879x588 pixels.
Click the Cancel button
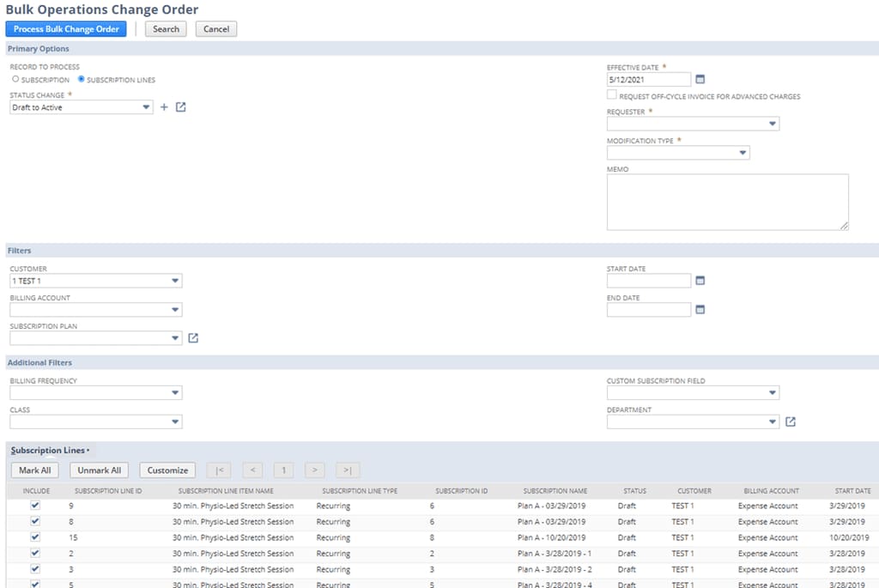pyautogui.click(x=216, y=29)
